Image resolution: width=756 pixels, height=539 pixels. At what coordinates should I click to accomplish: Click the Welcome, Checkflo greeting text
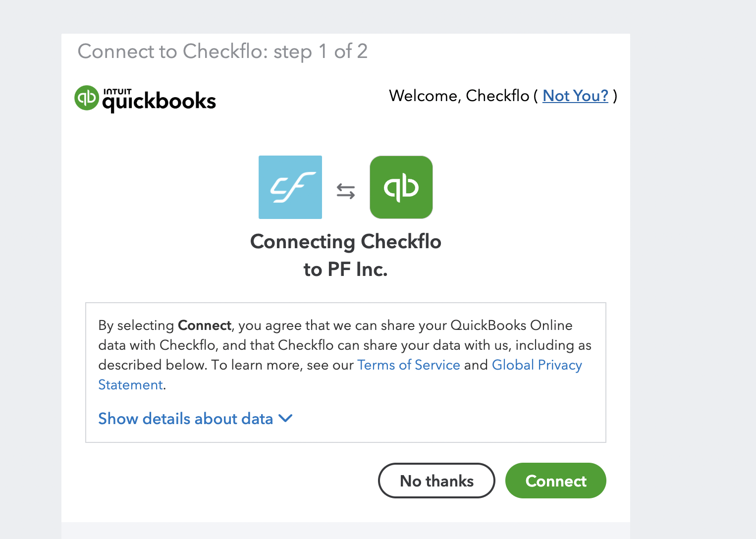click(x=459, y=96)
